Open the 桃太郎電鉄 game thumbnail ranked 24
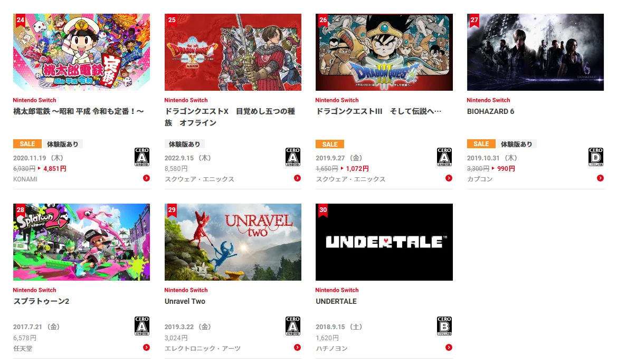 click(81, 52)
